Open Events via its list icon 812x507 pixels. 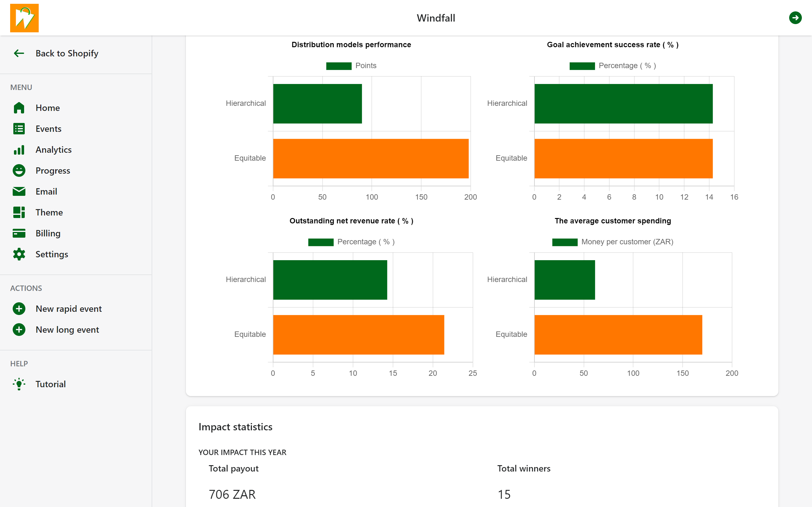[x=19, y=128]
